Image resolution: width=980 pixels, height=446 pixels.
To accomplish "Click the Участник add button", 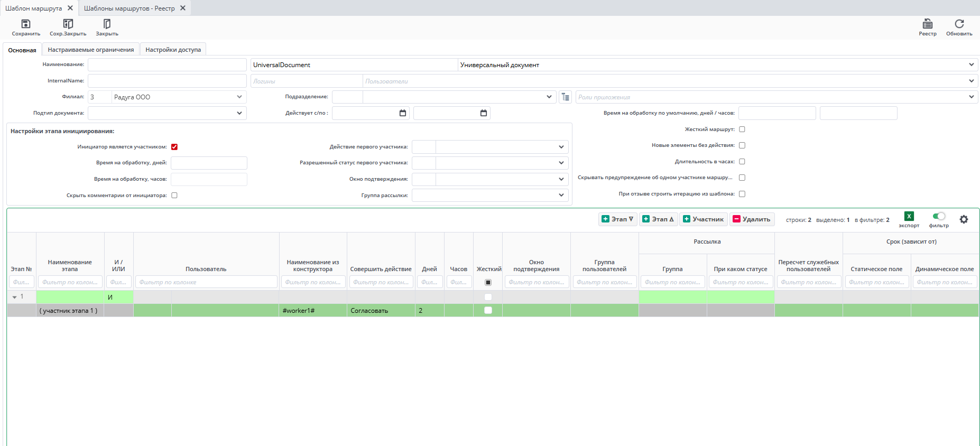I will pyautogui.click(x=704, y=219).
